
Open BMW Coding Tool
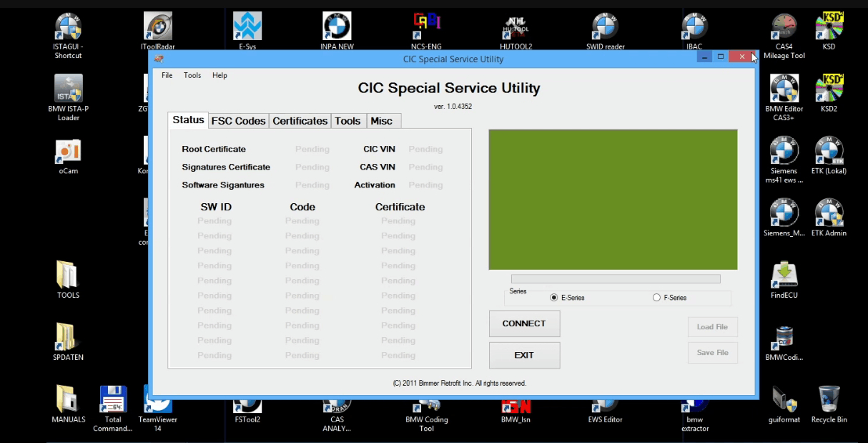tap(426, 404)
